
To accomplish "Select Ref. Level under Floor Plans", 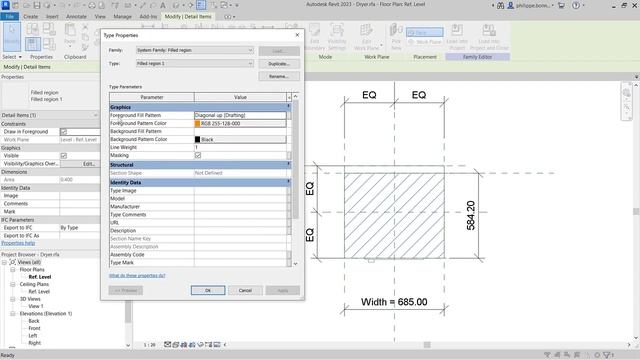I will coord(40,277).
